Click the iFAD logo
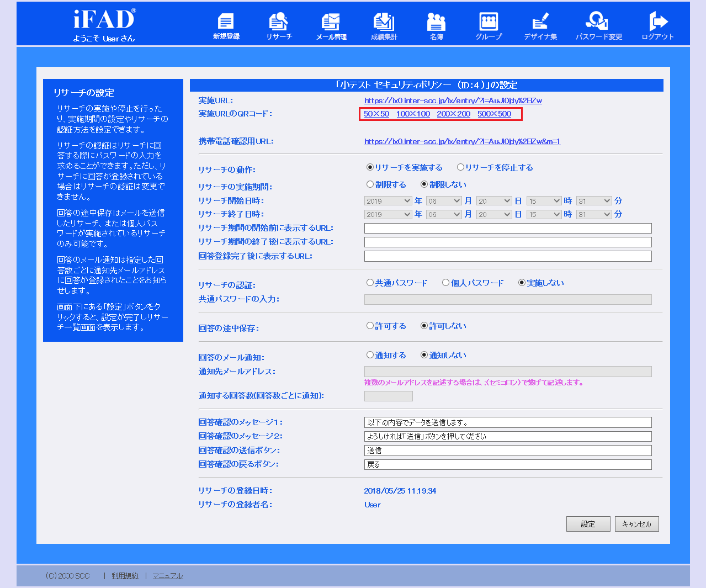Image resolution: width=706 pixels, height=588 pixels. pyautogui.click(x=104, y=19)
